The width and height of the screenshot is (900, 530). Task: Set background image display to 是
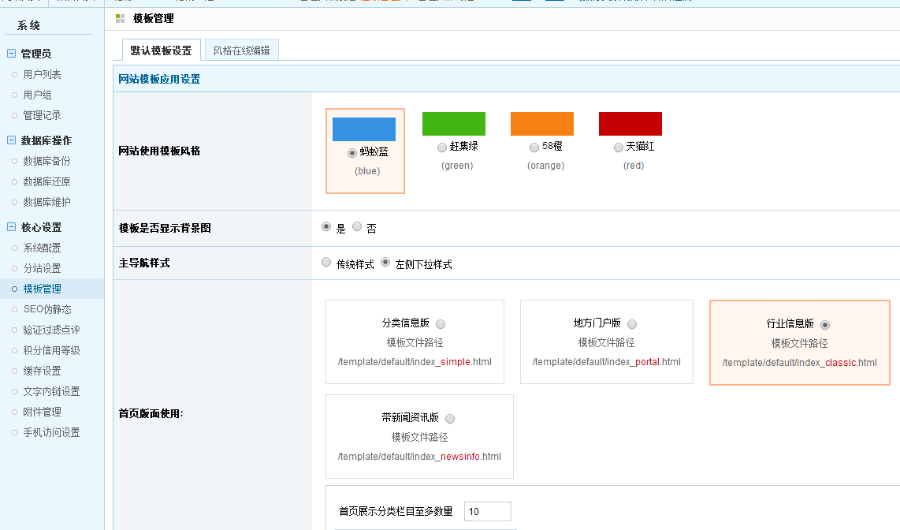click(x=326, y=227)
